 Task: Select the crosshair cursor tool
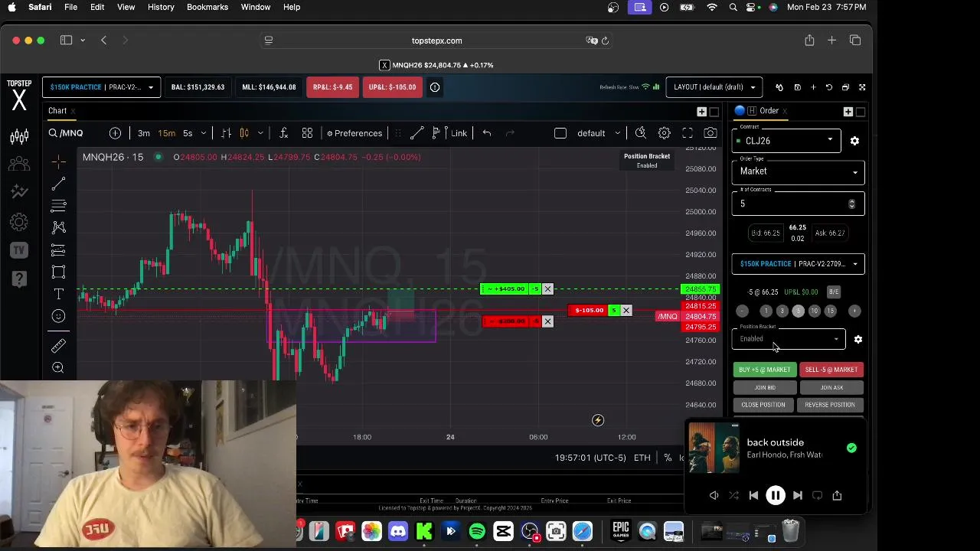pos(58,161)
